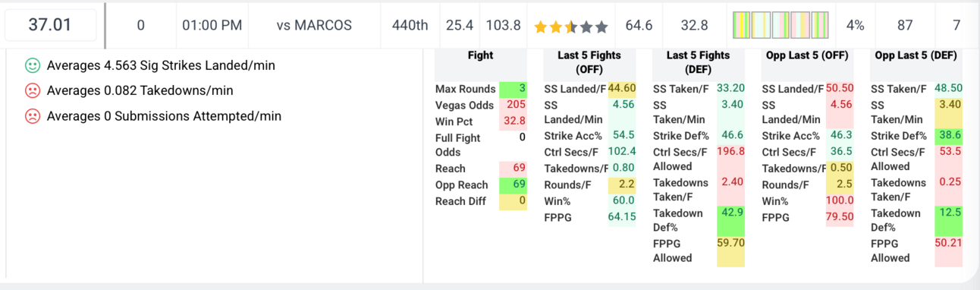Select the Last 5 Fights (DEF) header

(x=698, y=62)
